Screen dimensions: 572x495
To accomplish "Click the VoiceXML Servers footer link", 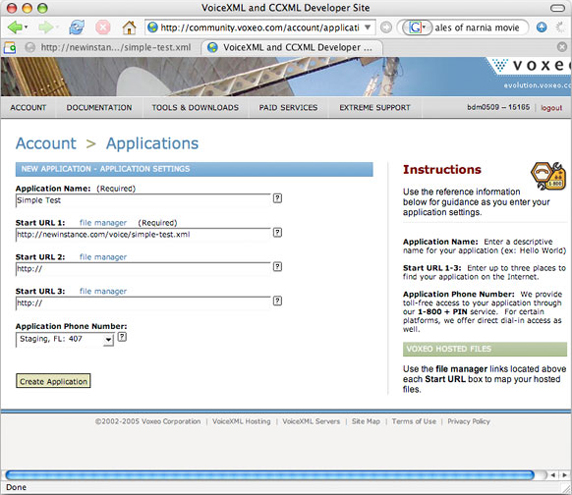I will (311, 421).
